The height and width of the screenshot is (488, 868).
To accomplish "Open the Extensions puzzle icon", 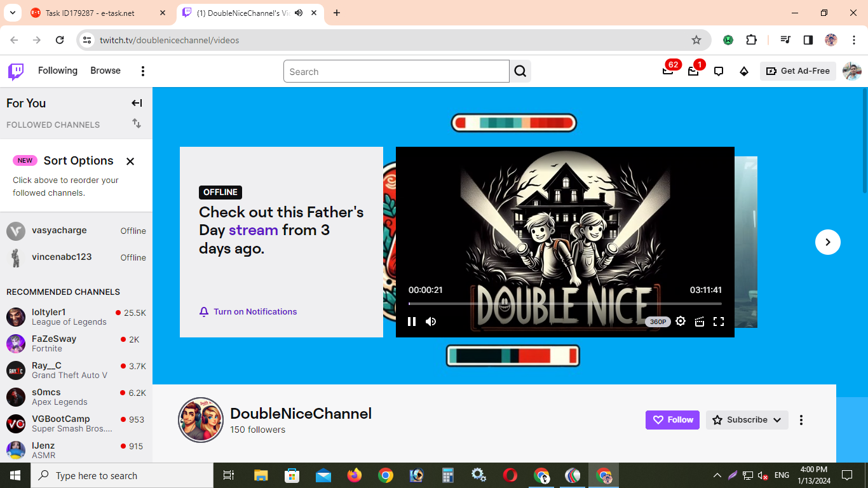I will (751, 40).
